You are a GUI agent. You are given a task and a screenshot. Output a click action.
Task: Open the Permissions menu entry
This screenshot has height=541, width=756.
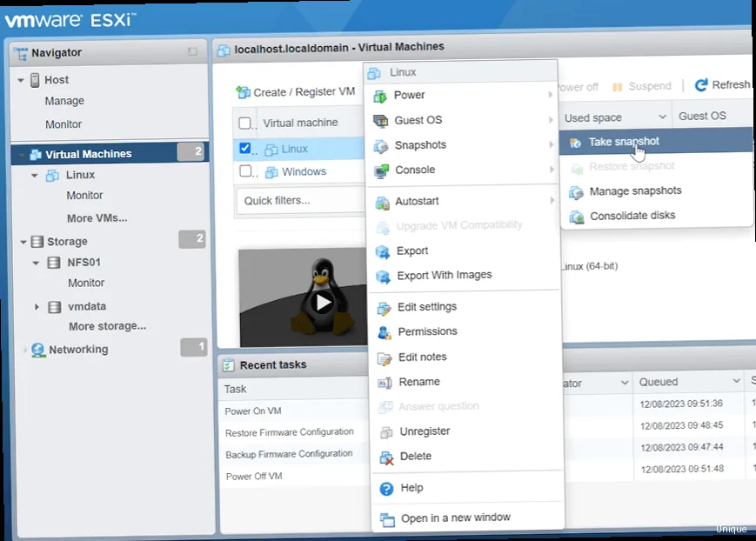[427, 331]
